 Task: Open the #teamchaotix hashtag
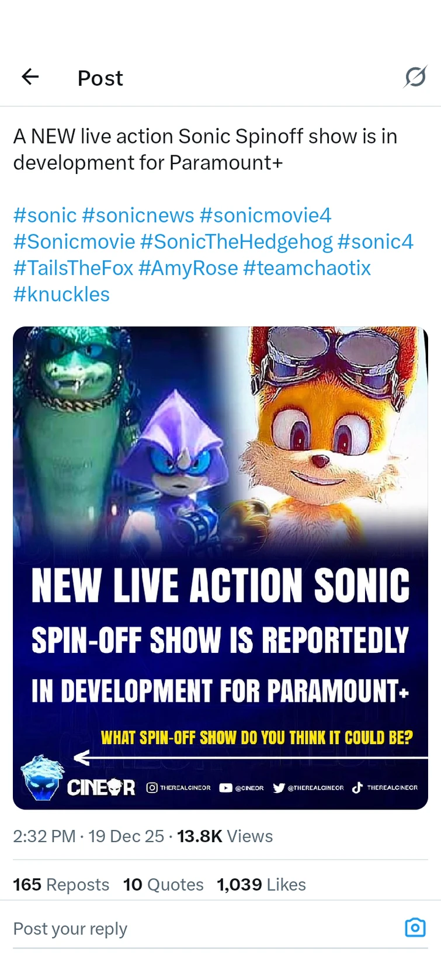tap(307, 267)
